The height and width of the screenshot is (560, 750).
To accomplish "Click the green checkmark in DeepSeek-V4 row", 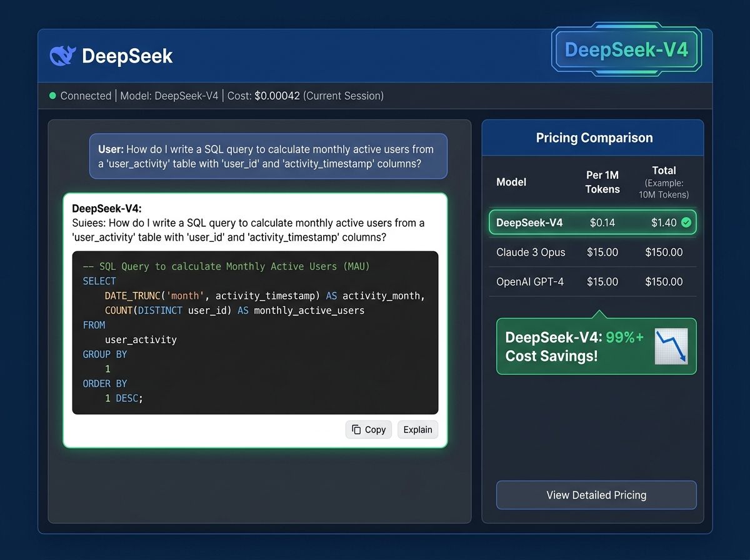I will (686, 222).
